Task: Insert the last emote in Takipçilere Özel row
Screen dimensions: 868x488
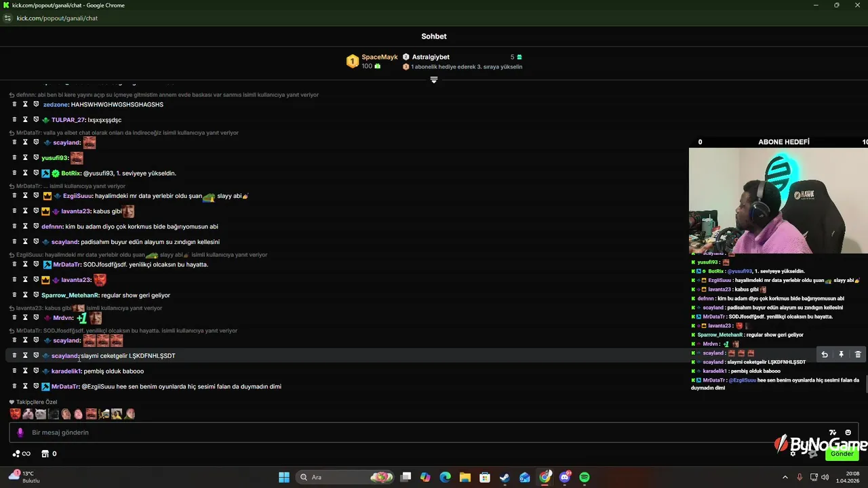Action: coord(130,413)
